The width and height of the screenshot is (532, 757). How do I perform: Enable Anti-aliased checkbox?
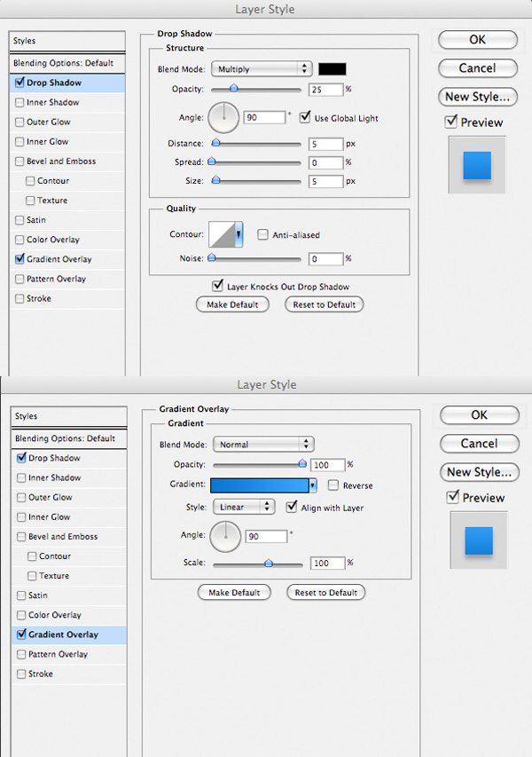pos(262,234)
